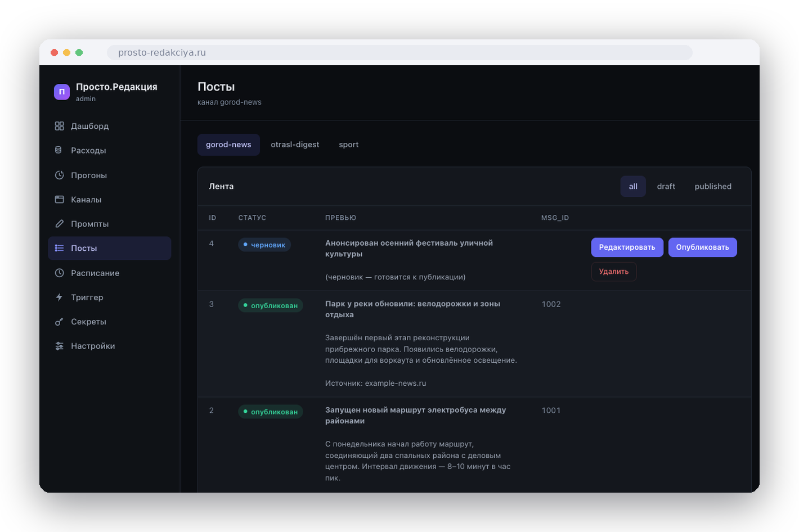
Task: Click the Секреты key icon
Action: click(59, 322)
